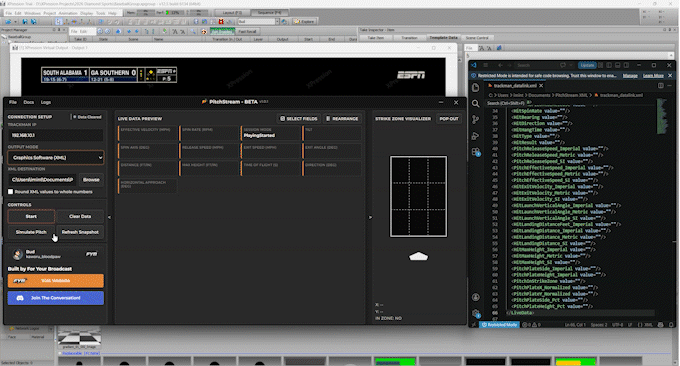680x366 pixels.
Task: Click the Rearrange button
Action: (342, 118)
